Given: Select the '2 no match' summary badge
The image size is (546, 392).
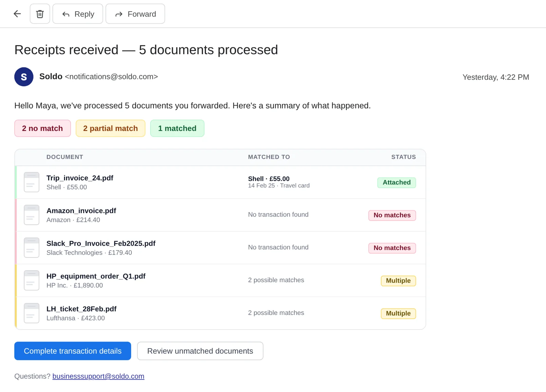Looking at the screenshot, I should pyautogui.click(x=43, y=128).
